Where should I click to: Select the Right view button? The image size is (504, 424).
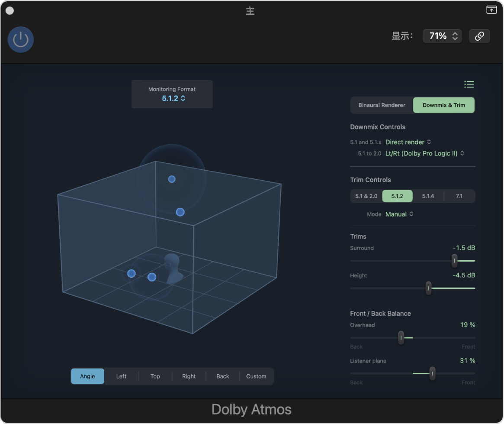click(189, 376)
